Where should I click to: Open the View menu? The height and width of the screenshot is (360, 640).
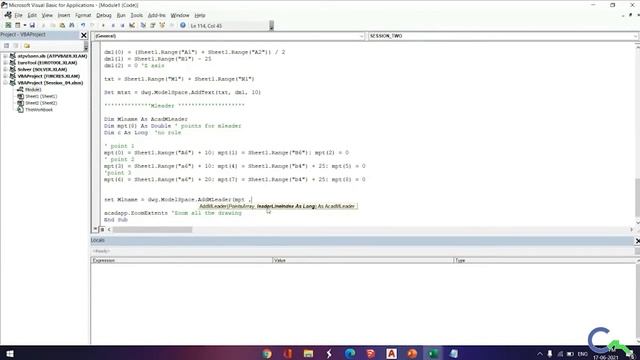[47, 15]
